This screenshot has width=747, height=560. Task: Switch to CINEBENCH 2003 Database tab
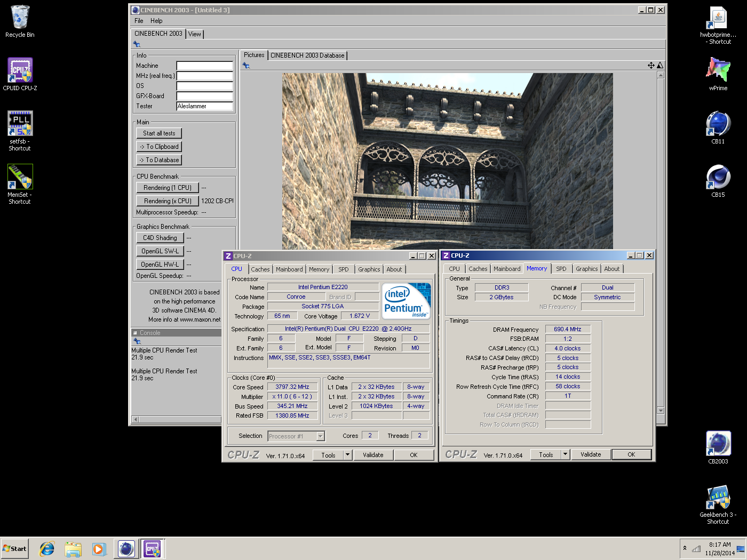point(307,55)
